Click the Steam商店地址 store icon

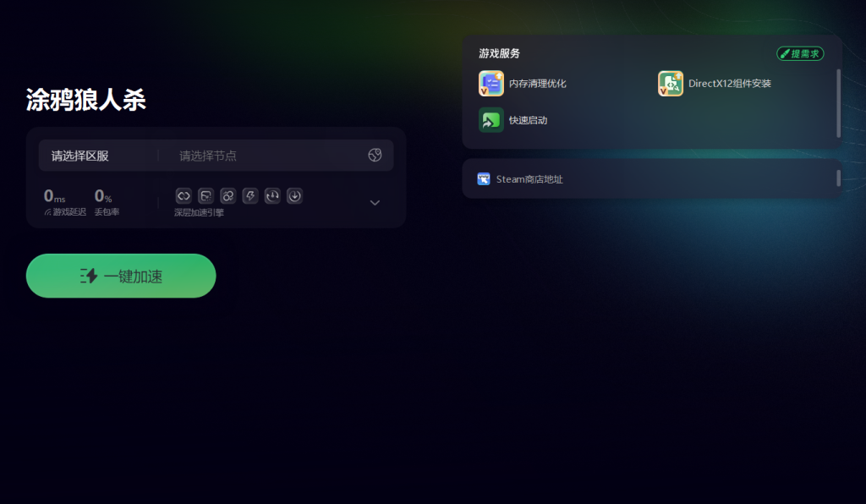click(x=483, y=179)
